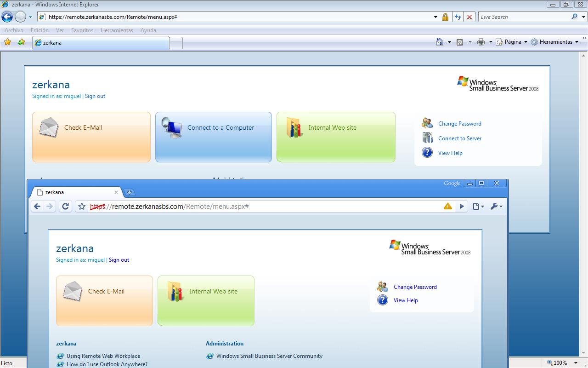Click the IE RSS feeds icon
Viewport: 588px width, 368px height.
(460, 42)
